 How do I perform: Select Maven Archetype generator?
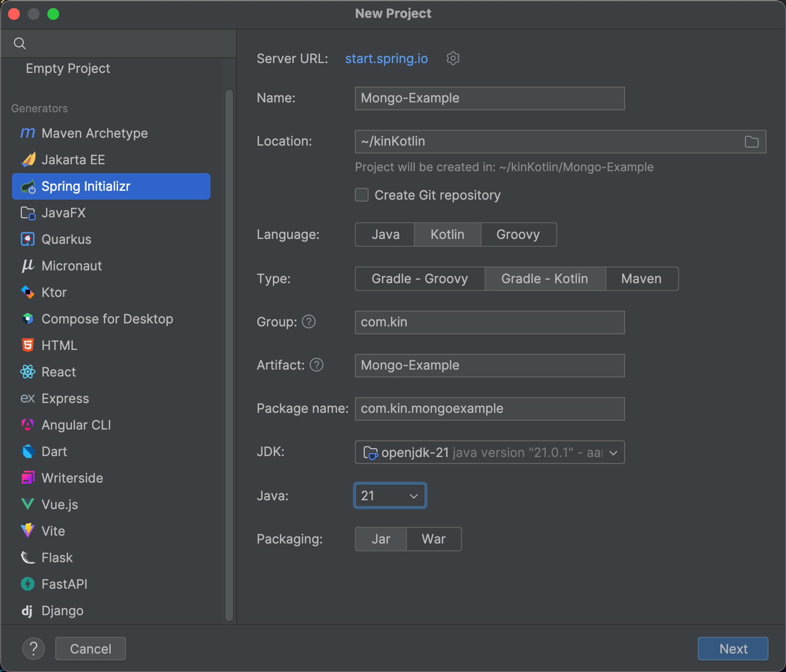click(x=94, y=133)
